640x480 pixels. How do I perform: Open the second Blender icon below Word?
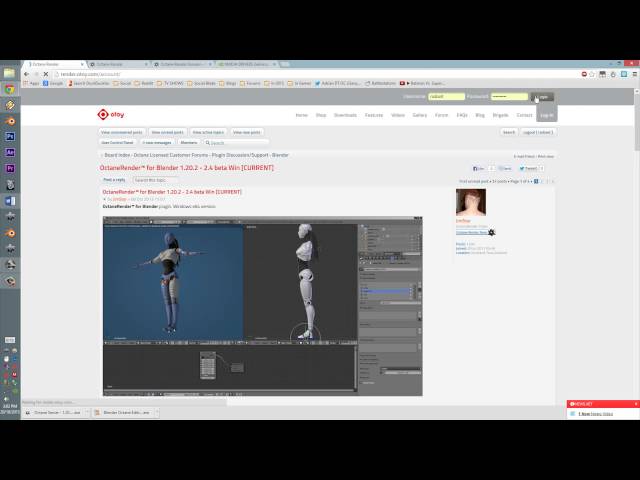tap(10, 233)
